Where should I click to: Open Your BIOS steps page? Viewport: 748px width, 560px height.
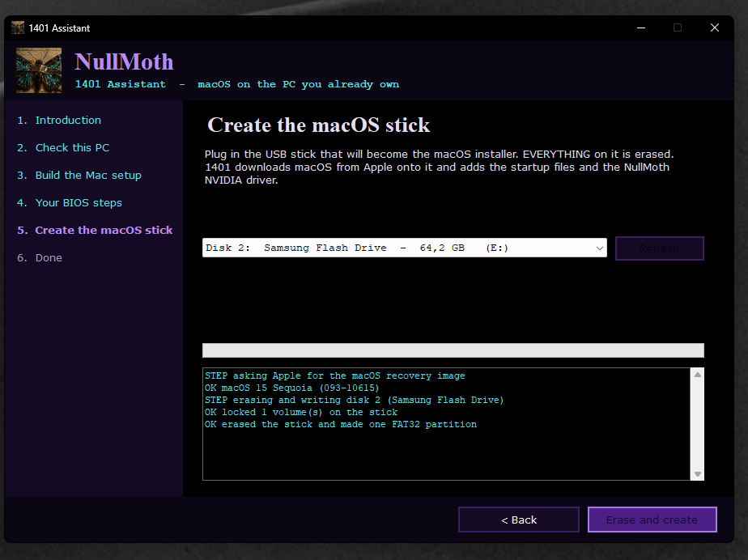(x=70, y=203)
